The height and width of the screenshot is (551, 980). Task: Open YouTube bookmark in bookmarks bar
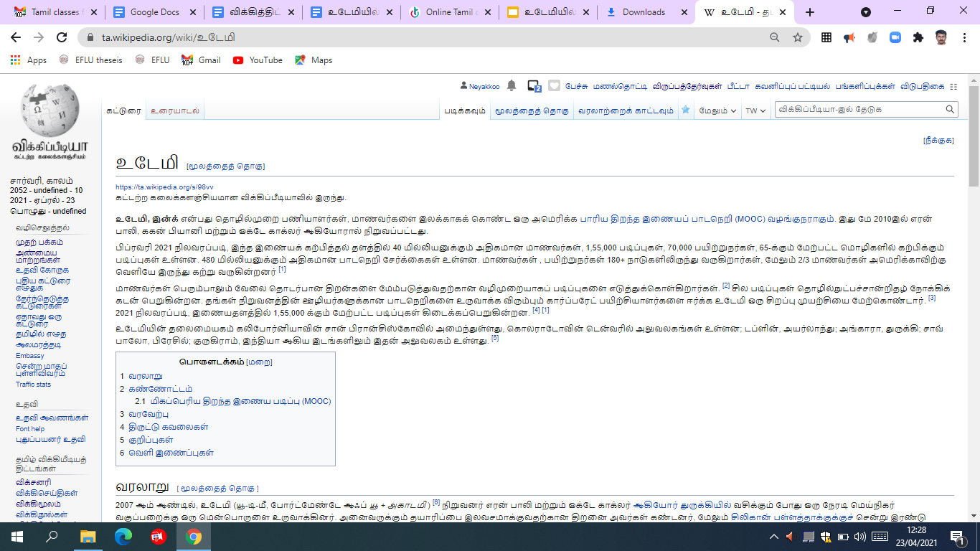258,60
